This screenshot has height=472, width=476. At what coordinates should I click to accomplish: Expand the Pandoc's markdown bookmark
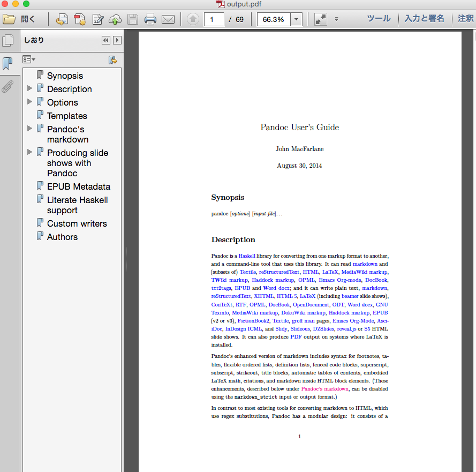(29, 129)
